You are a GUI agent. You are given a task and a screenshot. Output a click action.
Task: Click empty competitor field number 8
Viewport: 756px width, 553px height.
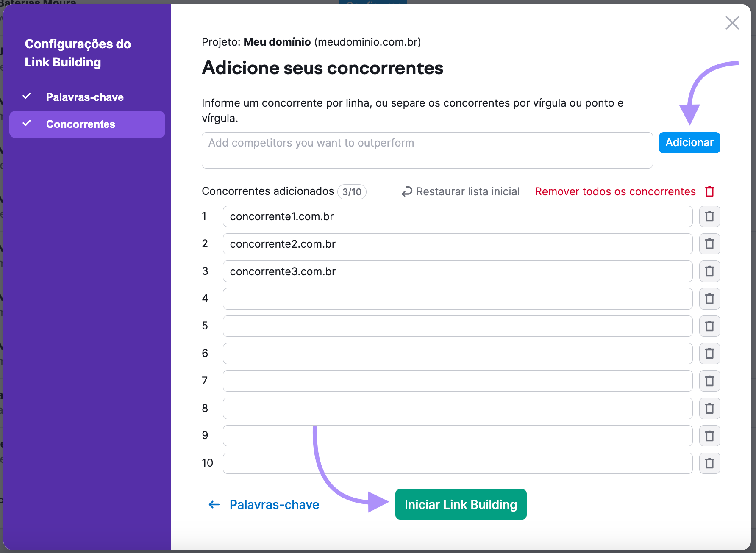coord(458,409)
